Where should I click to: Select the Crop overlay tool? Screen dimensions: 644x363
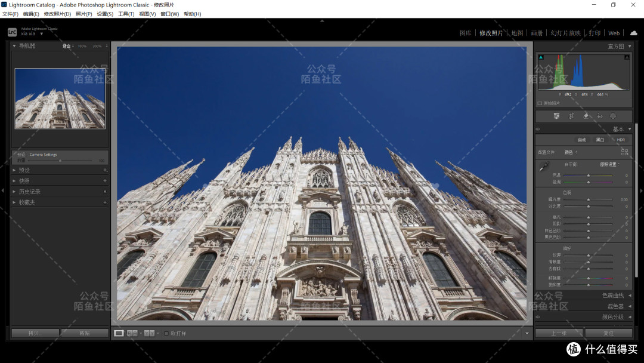pos(571,116)
